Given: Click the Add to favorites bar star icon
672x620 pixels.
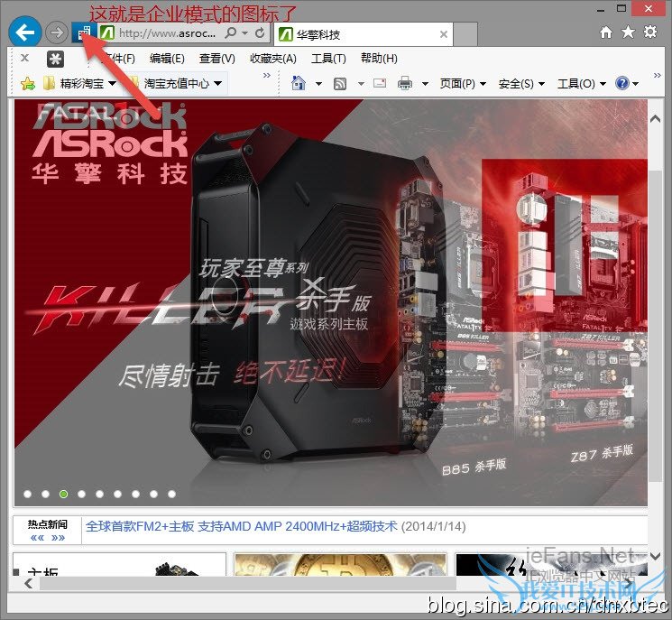Looking at the screenshot, I should point(28,83).
